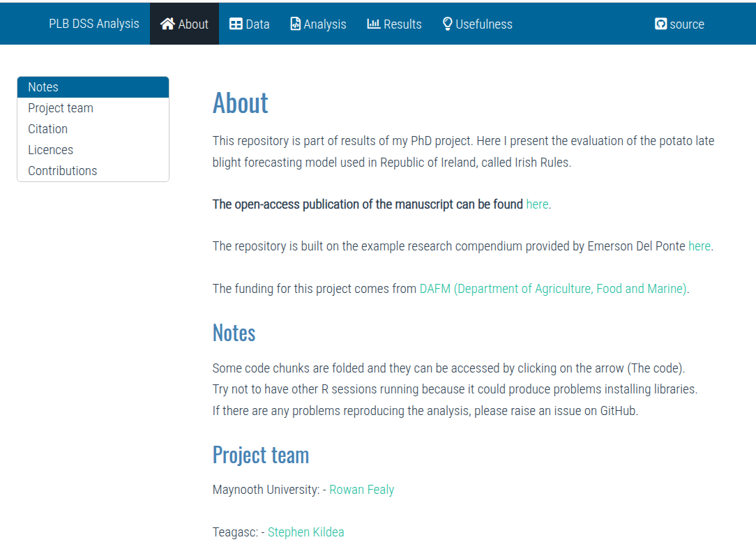This screenshot has height=549, width=756.
Task: Go to PLB DSS Analysis home title
Action: click(94, 24)
